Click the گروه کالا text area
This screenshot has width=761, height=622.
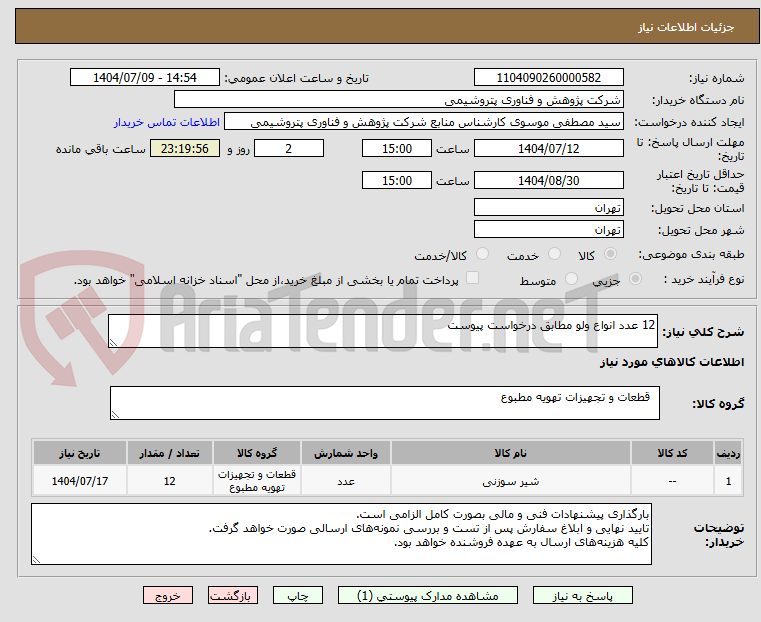coord(385,403)
